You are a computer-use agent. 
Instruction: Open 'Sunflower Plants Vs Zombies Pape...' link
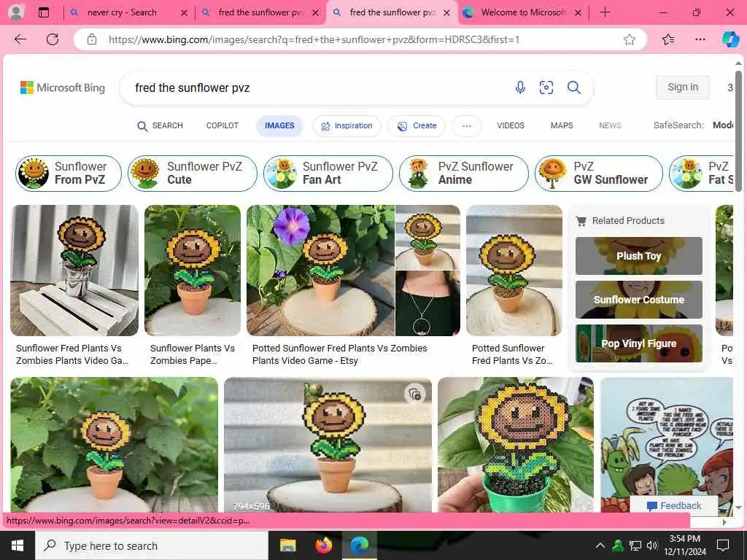pyautogui.click(x=192, y=354)
